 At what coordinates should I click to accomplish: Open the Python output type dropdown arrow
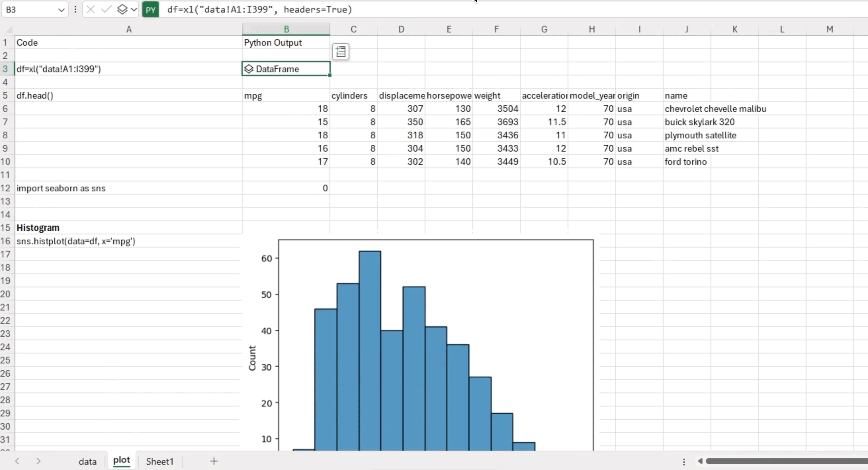click(x=134, y=10)
